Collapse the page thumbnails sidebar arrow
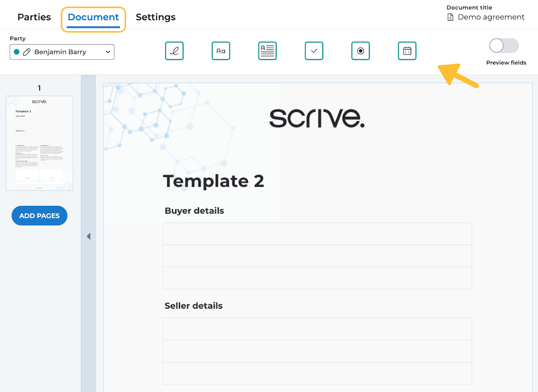Image resolution: width=538 pixels, height=392 pixels. pos(88,236)
